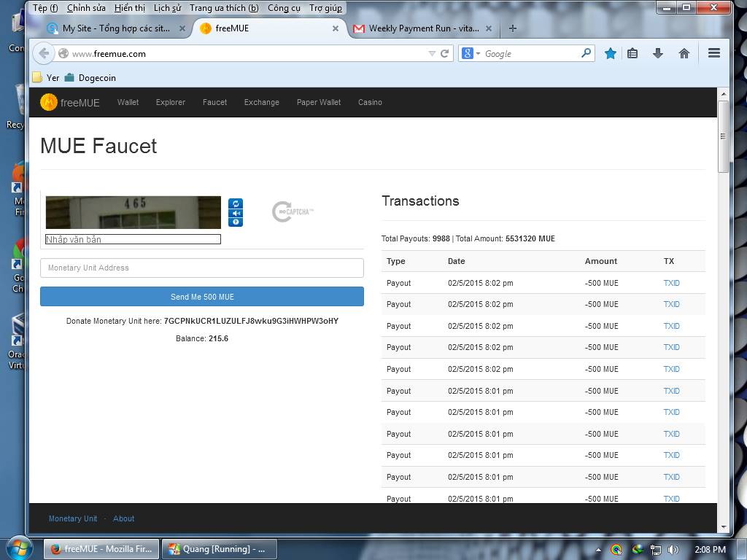Show hidden tray icons arrow

(x=598, y=550)
